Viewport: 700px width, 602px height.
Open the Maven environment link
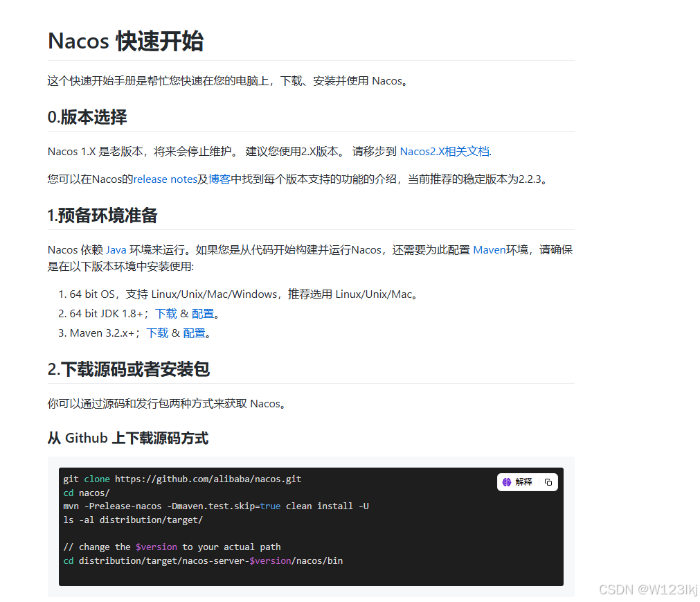[x=489, y=249]
